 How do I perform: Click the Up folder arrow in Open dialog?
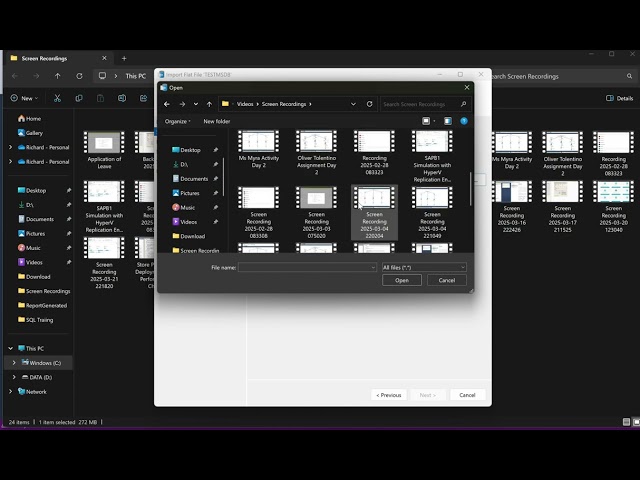(x=209, y=104)
